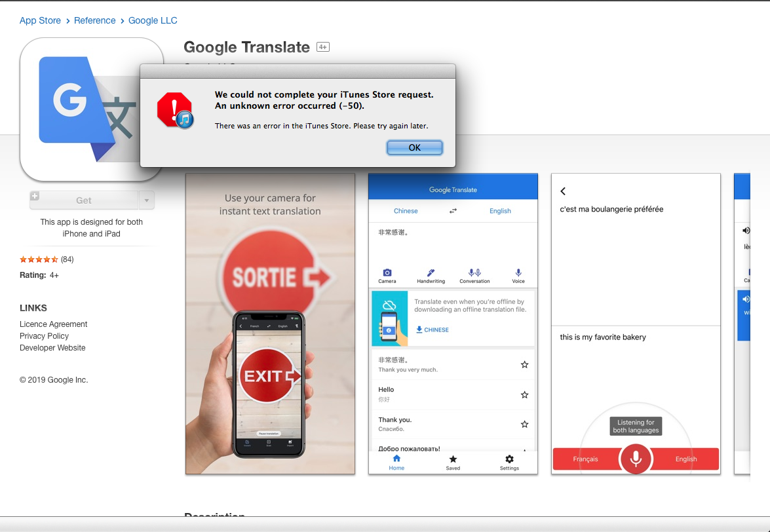Open the Licence Agreement link
Viewport: 770px width, 532px height.
[x=54, y=324]
